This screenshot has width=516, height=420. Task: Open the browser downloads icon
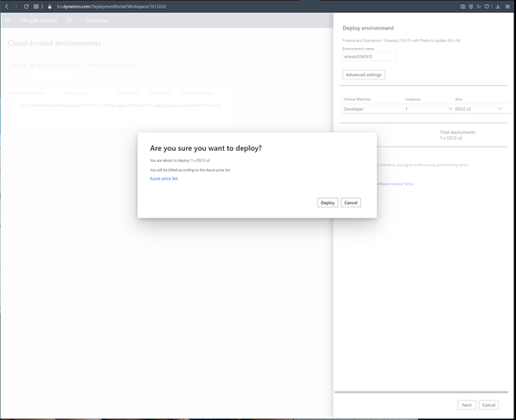pyautogui.click(x=498, y=6)
